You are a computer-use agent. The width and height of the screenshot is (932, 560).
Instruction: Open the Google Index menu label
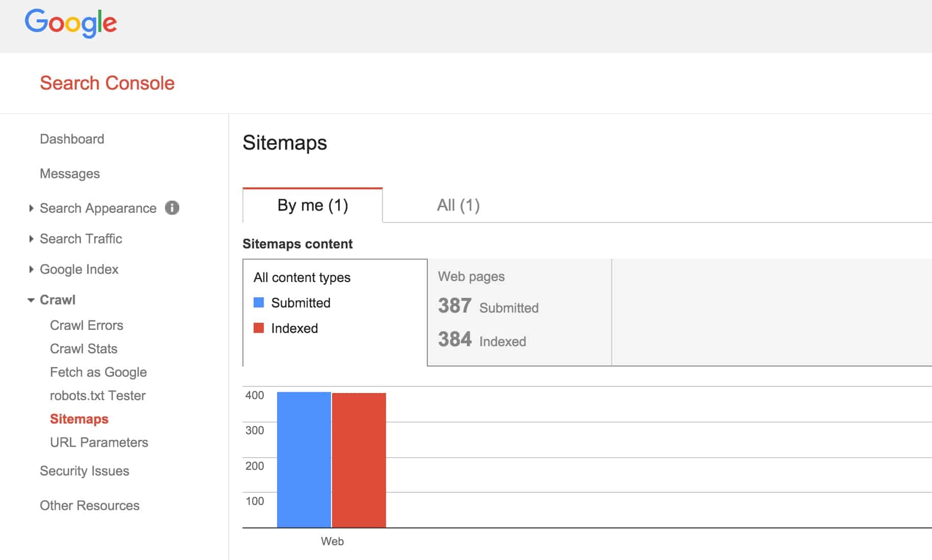pos(79,269)
